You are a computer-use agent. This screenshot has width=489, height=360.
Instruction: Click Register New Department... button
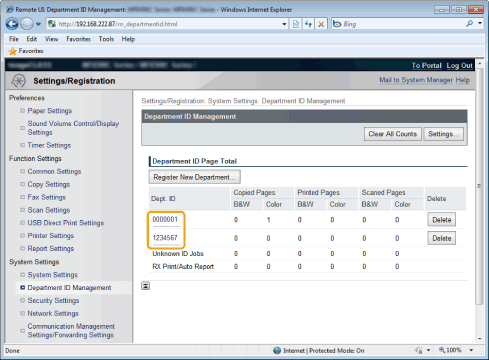[x=195, y=177]
